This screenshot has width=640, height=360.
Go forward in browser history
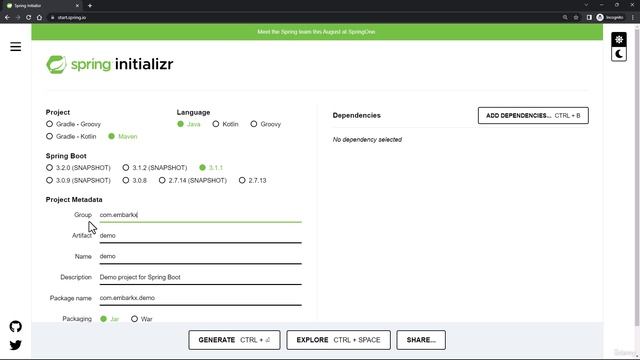click(x=18, y=18)
